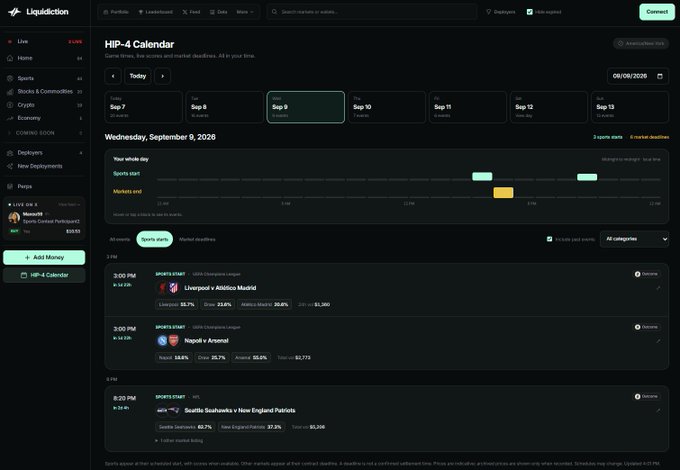Click the Home icon in sidebar

coord(10,58)
